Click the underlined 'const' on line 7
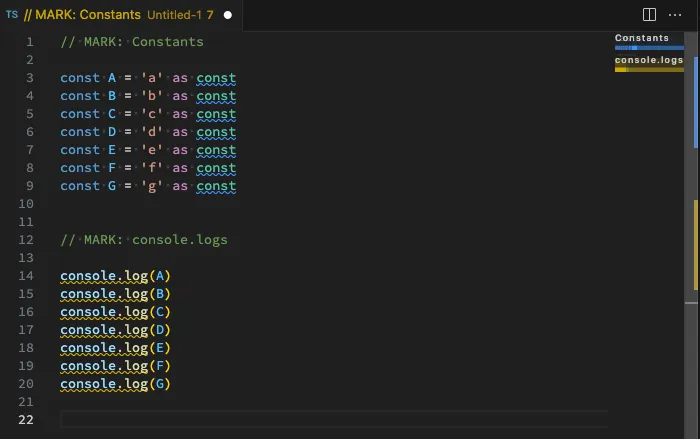700x439 pixels. pyautogui.click(x=216, y=150)
